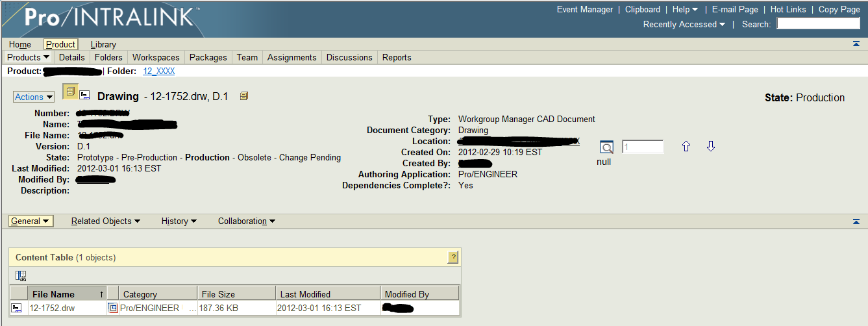Open the Details sub-tab

tap(72, 57)
